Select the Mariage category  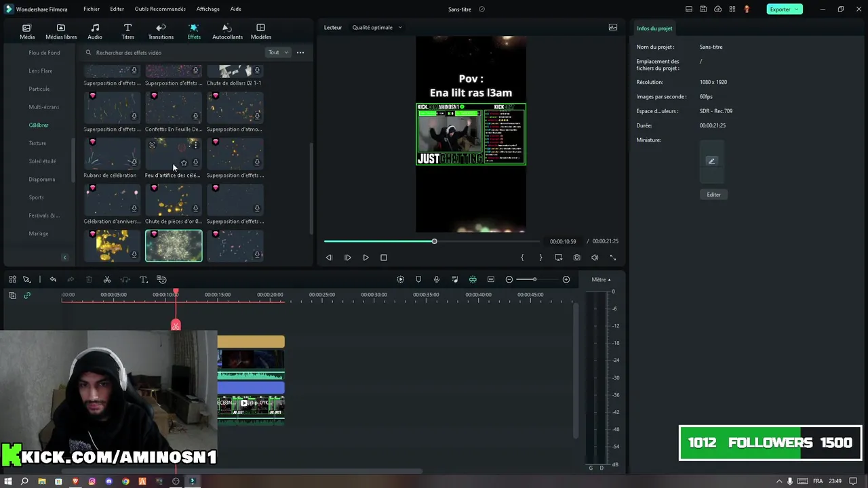click(38, 234)
